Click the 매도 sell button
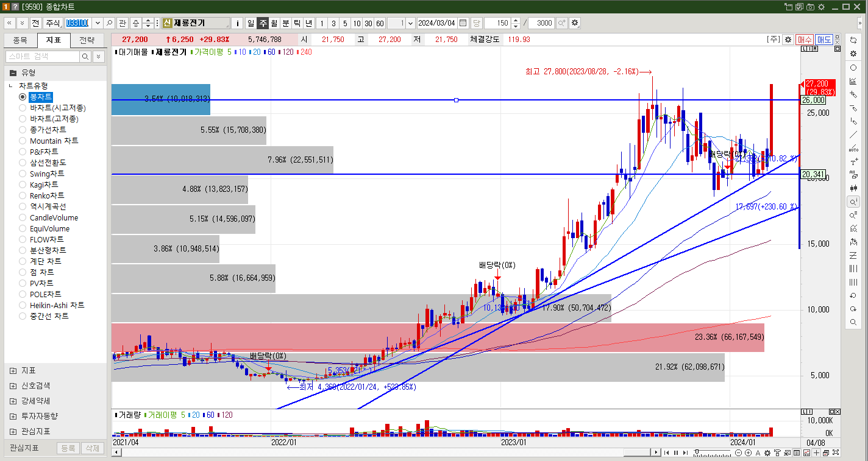The image size is (868, 461). [x=824, y=39]
